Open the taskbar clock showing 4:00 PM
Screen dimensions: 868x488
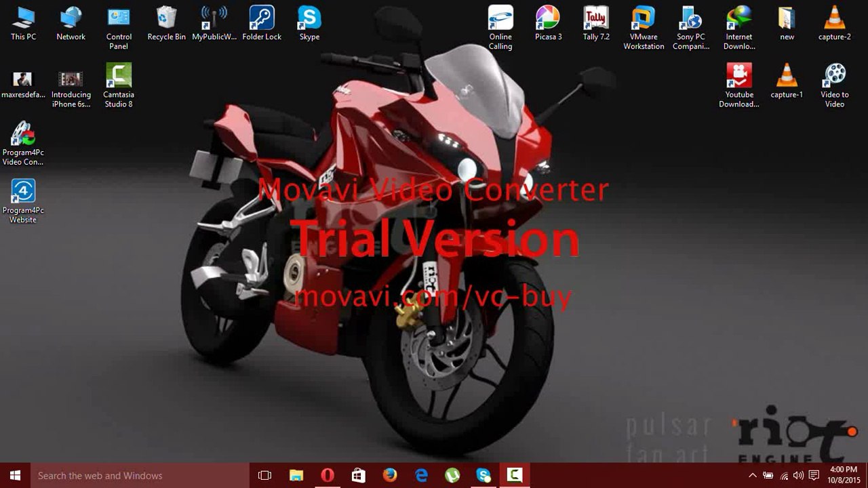coord(843,476)
